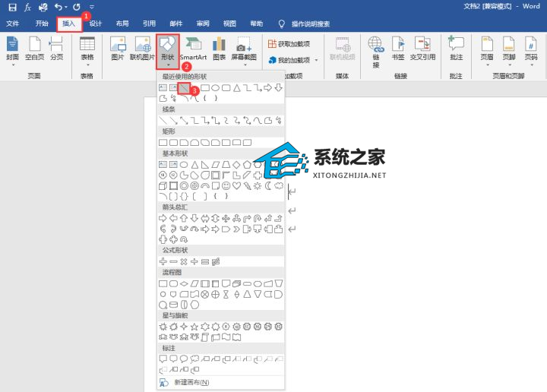Select the moon shape in basic shapes
This screenshot has width=547, height=392.
268,185
